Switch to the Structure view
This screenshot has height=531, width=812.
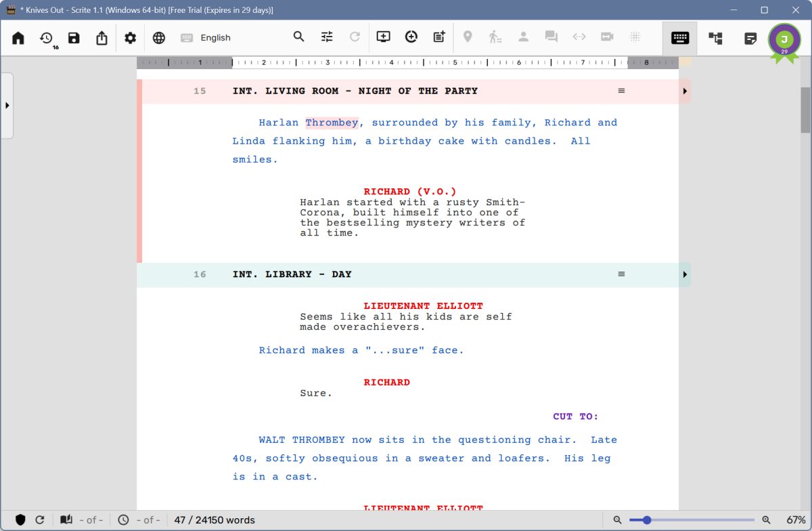click(x=715, y=39)
